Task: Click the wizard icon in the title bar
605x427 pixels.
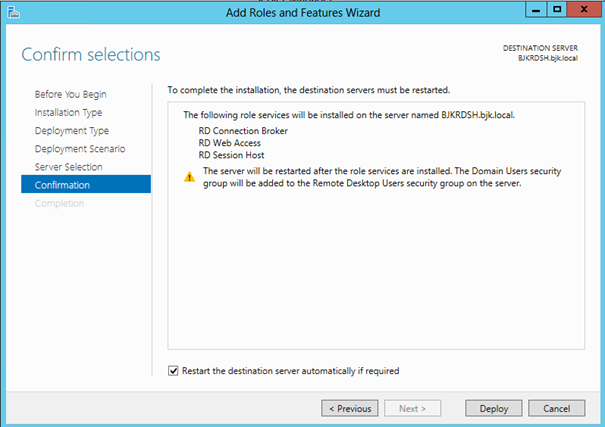Action: (14, 12)
